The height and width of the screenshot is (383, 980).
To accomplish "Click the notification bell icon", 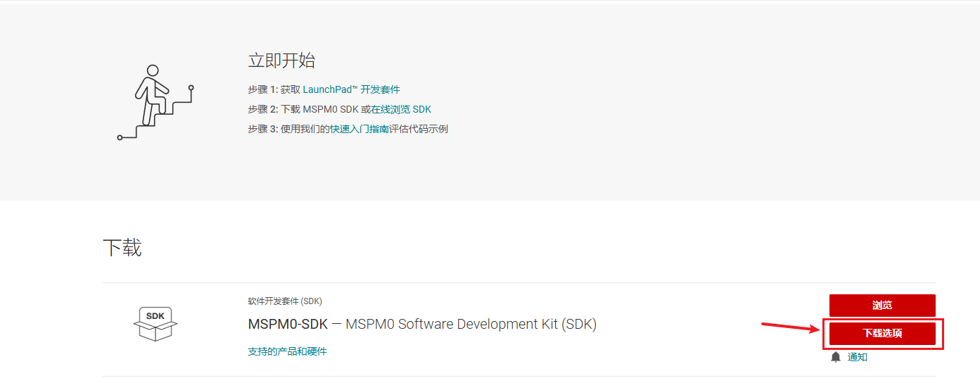I will coord(836,357).
